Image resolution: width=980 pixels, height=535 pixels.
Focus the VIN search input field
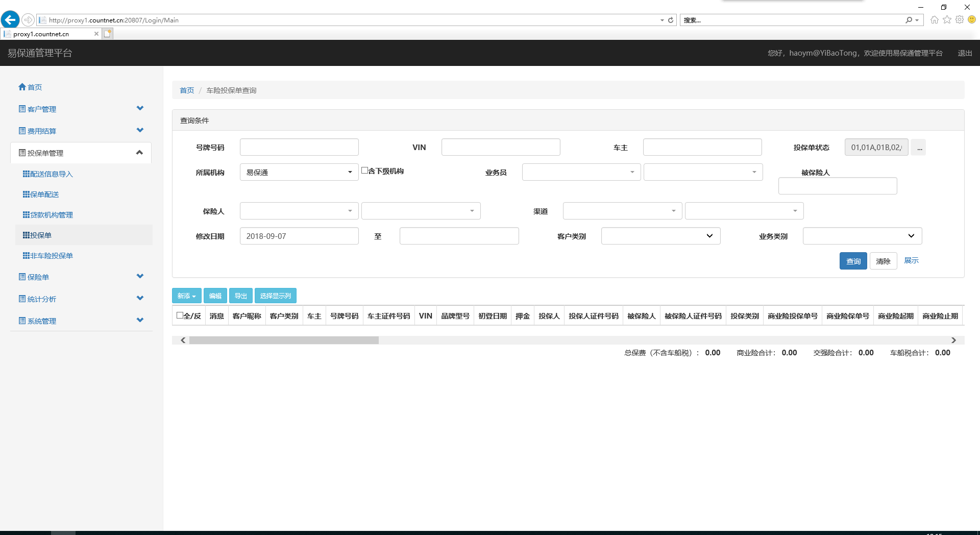501,147
